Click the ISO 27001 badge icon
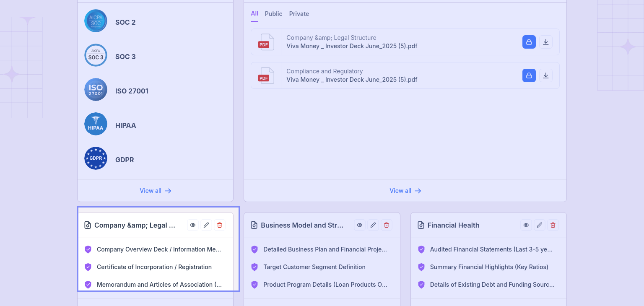Screen dimensions: 644x306 (x=96, y=90)
